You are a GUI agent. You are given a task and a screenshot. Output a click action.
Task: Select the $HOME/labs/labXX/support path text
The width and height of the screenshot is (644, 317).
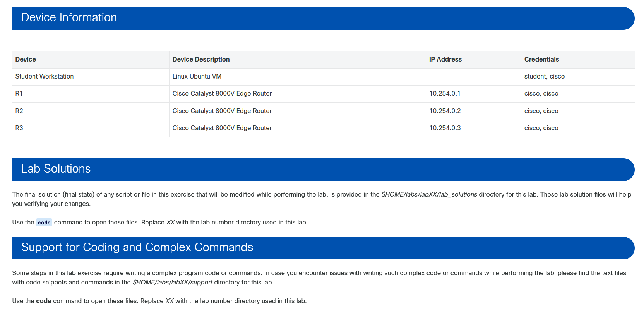coord(173,282)
